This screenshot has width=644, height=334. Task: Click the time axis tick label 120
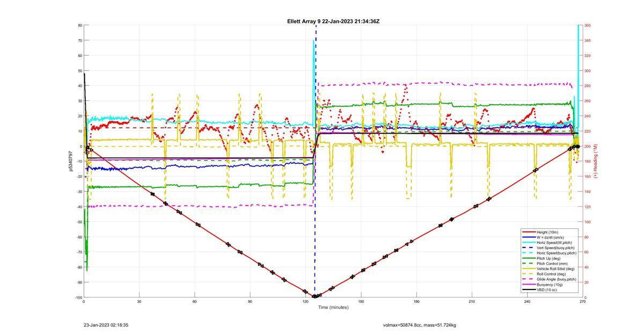click(x=305, y=302)
